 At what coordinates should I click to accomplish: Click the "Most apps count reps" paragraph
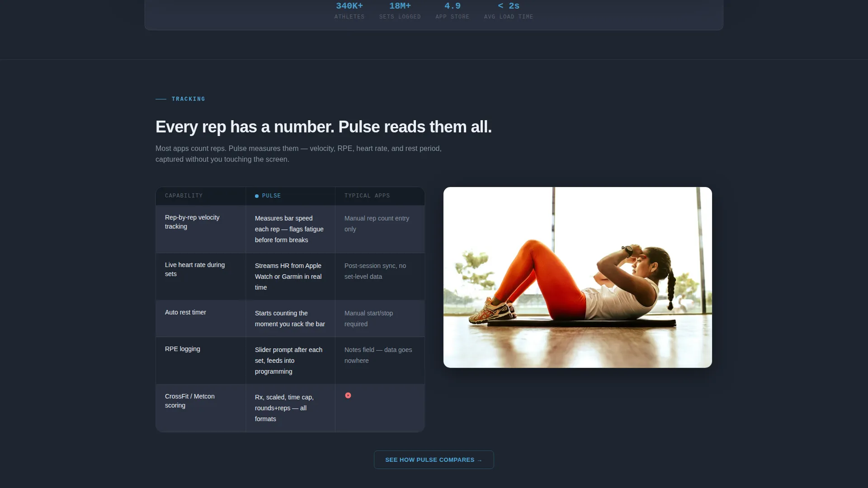pos(298,154)
